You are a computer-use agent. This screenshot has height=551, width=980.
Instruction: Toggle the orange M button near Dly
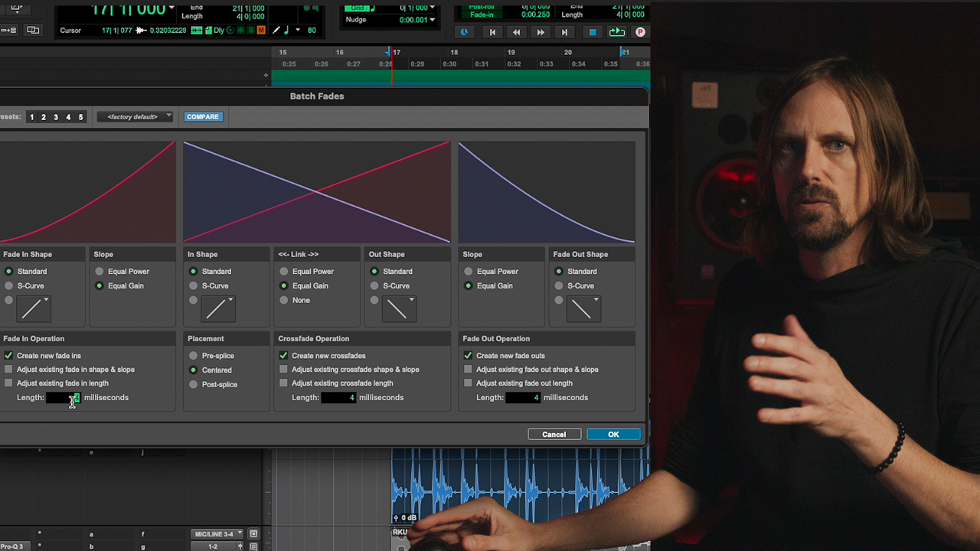click(x=261, y=31)
